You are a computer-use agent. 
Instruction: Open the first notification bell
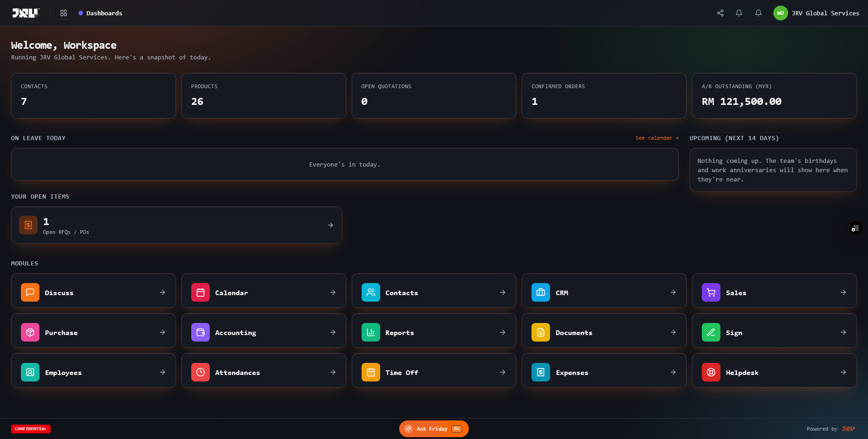click(x=739, y=13)
